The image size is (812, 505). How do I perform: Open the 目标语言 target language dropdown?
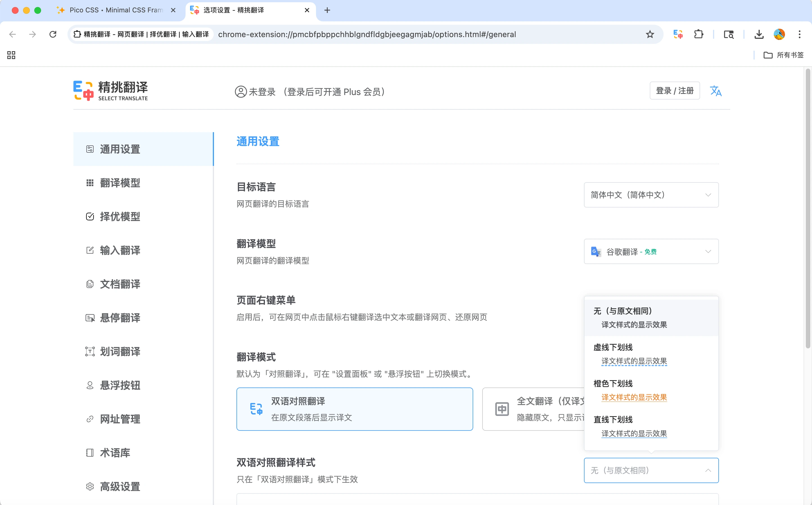[x=651, y=195]
